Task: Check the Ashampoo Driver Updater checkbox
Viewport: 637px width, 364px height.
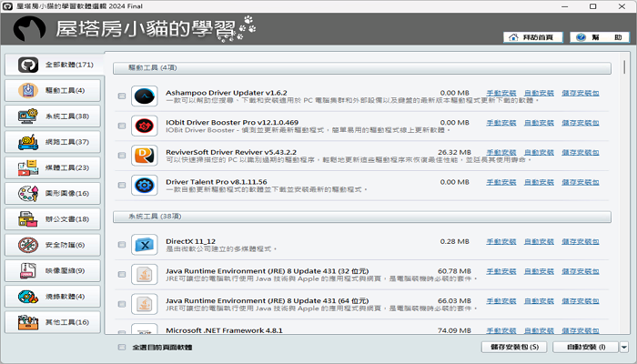Action: coord(122,96)
